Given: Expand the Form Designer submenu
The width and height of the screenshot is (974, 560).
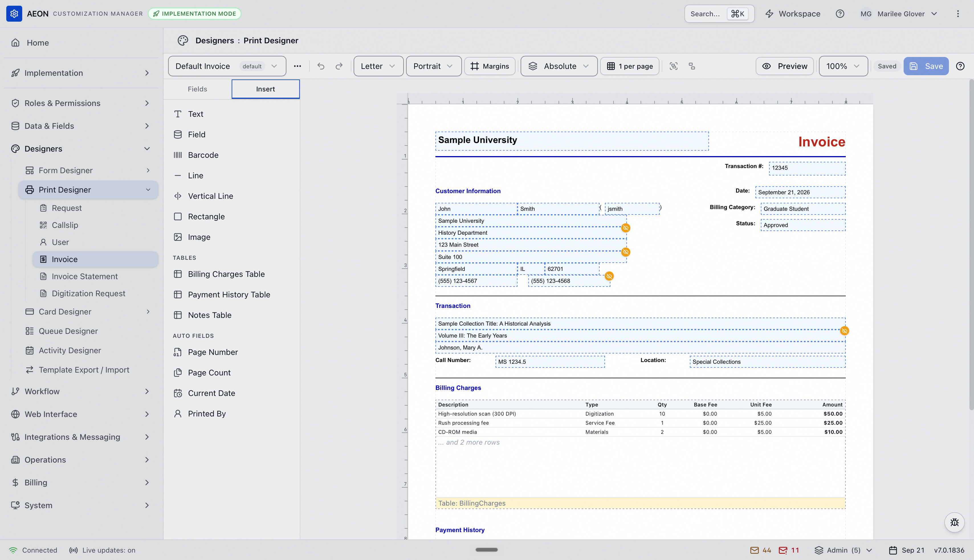Looking at the screenshot, I should coord(88,170).
